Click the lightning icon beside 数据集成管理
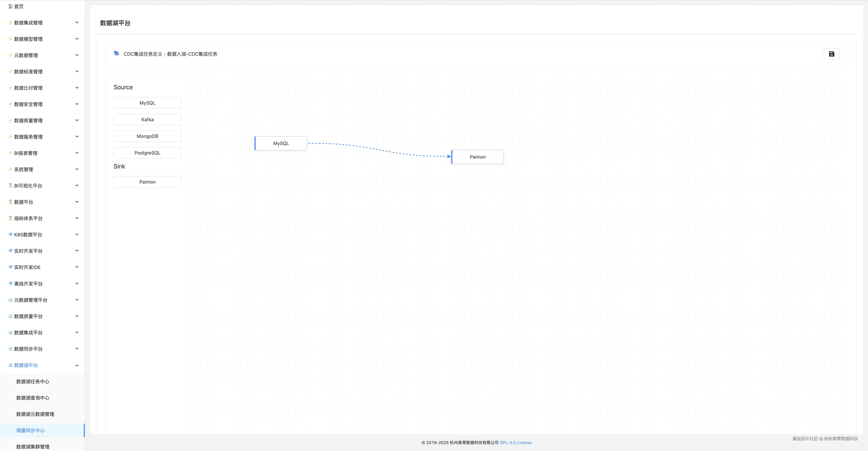 [x=11, y=23]
